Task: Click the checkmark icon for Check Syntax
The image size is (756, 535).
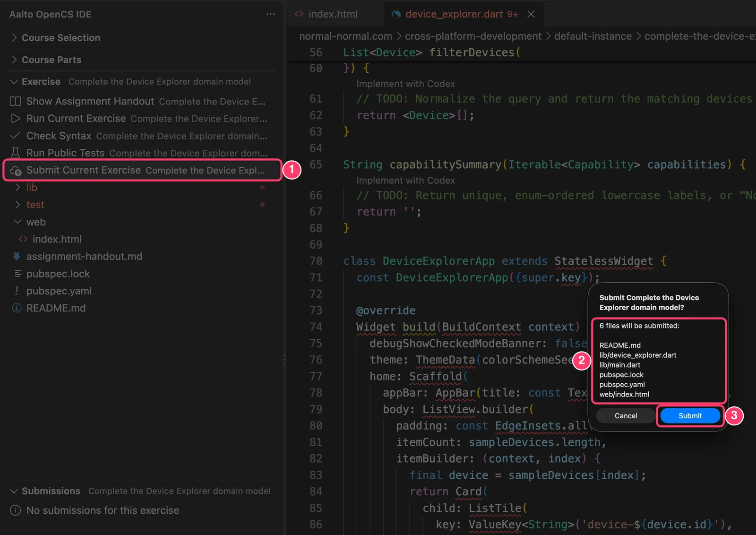Action: coord(16,136)
